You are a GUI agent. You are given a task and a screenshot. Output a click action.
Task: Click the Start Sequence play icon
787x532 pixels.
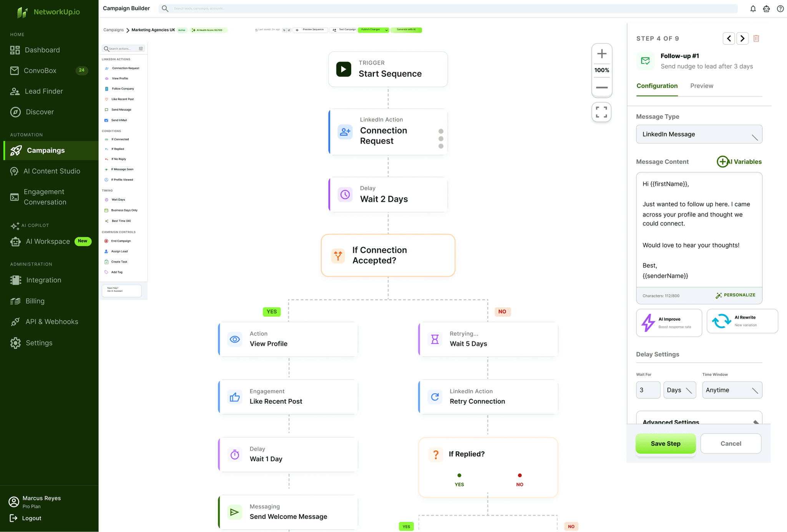point(344,69)
